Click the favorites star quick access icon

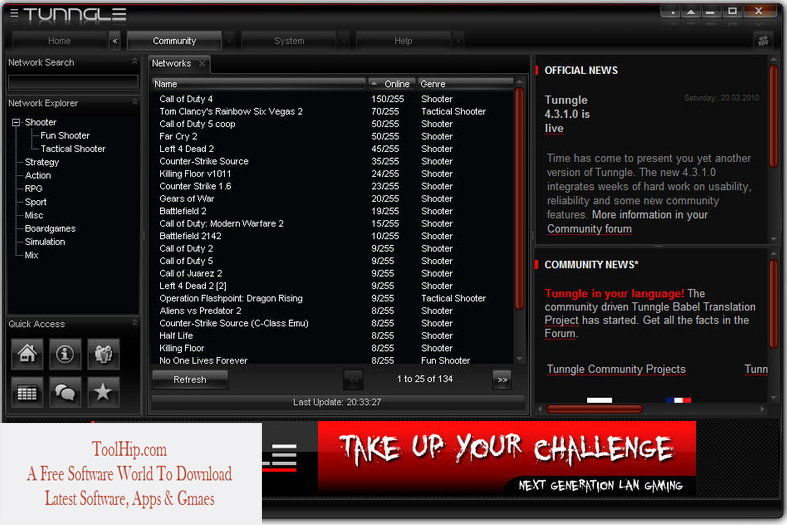coord(103,392)
